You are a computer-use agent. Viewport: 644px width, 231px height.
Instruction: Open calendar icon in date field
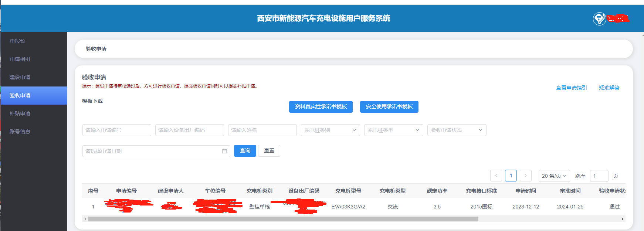(224, 151)
